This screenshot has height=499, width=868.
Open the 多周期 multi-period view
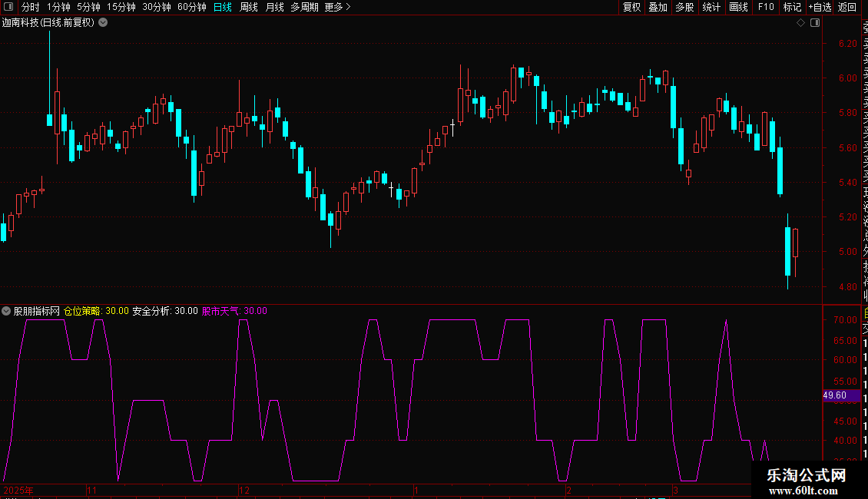[304, 7]
